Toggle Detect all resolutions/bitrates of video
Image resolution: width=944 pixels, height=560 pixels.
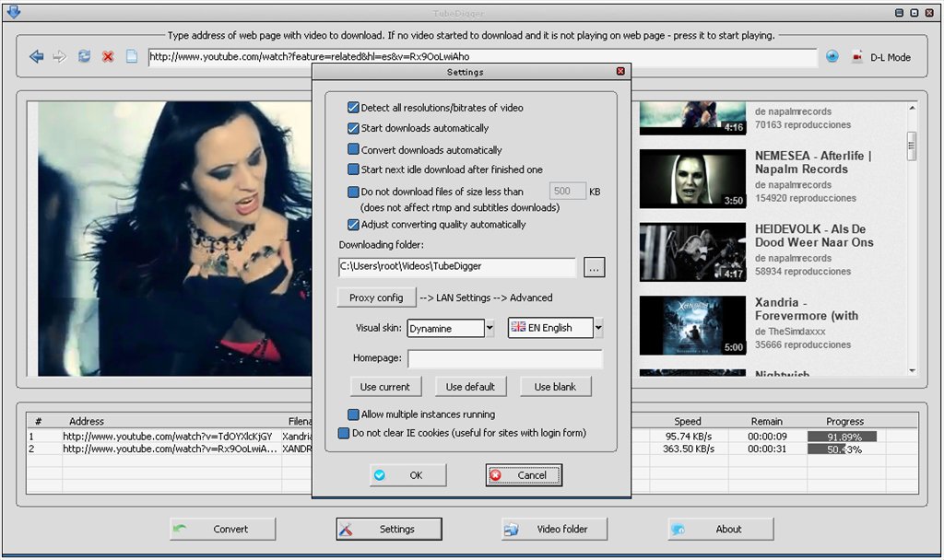click(353, 108)
